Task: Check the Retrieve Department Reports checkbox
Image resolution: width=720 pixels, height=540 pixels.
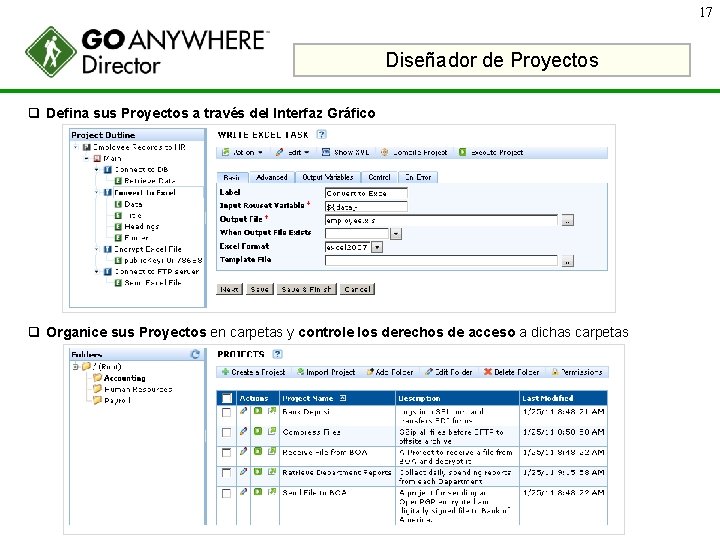Action: click(x=226, y=473)
